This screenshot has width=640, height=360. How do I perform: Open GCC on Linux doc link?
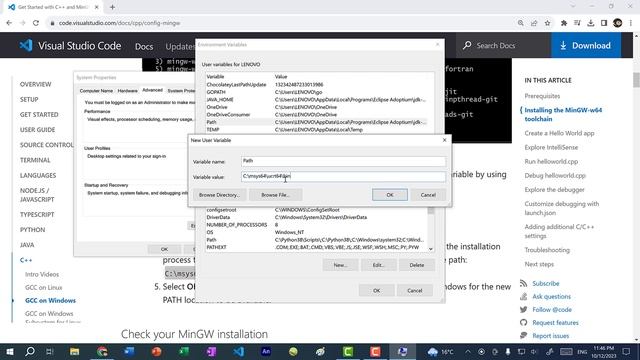point(44,287)
